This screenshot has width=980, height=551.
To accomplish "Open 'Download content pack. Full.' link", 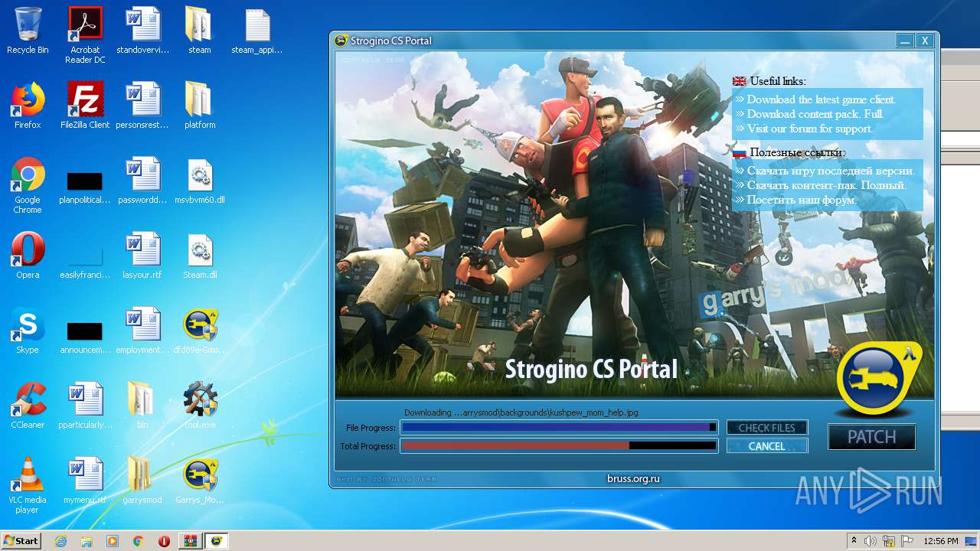I will pos(815,114).
